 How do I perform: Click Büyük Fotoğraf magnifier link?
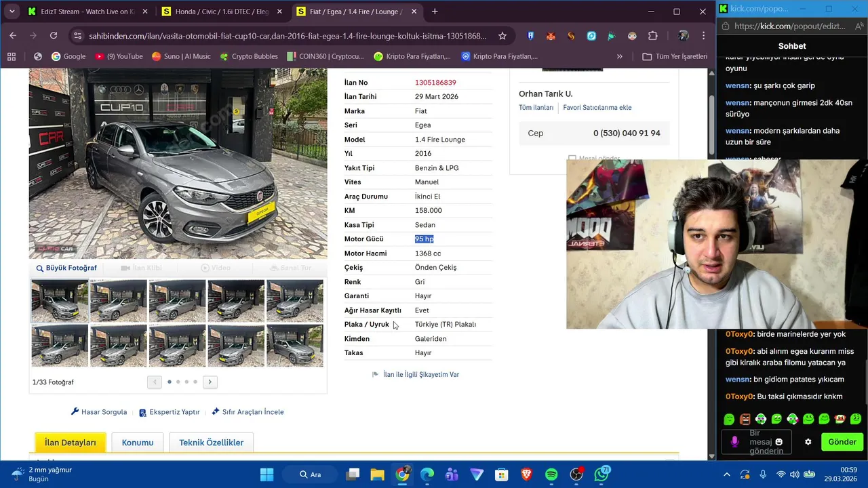[66, 268]
